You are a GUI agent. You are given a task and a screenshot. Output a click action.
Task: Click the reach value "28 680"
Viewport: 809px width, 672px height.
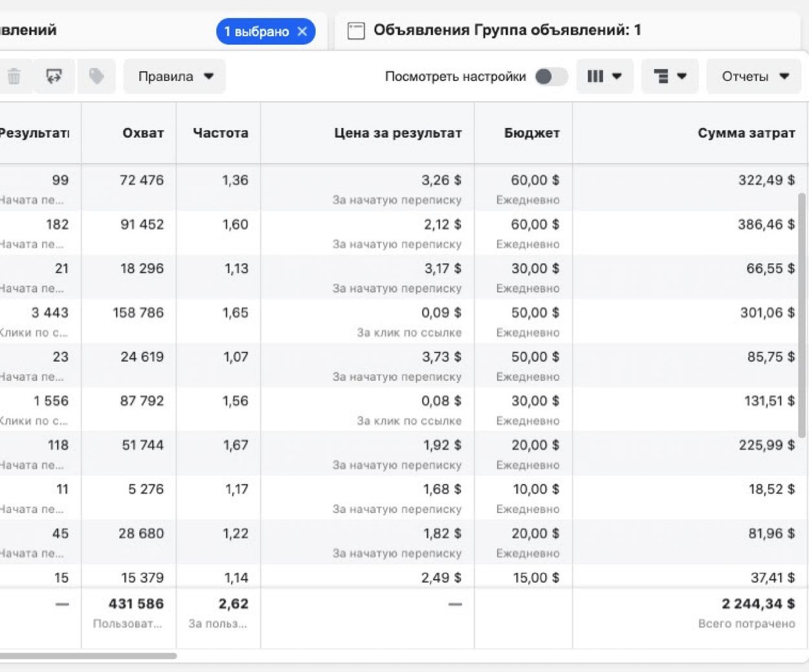click(x=141, y=534)
